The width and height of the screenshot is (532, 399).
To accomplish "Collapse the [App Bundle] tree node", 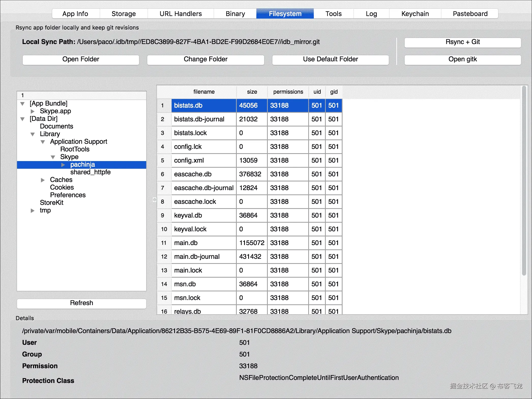I will tap(22, 104).
